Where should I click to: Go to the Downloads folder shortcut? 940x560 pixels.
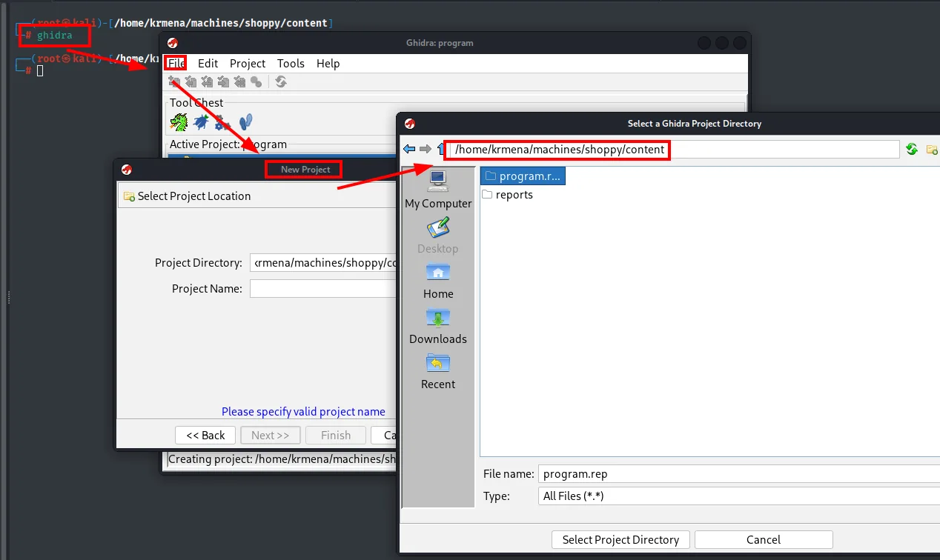tap(438, 327)
